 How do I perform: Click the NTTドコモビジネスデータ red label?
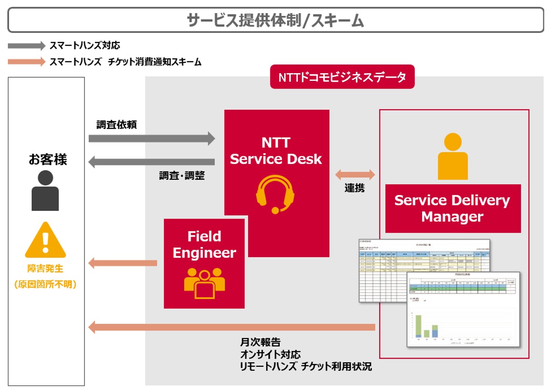pyautogui.click(x=342, y=77)
